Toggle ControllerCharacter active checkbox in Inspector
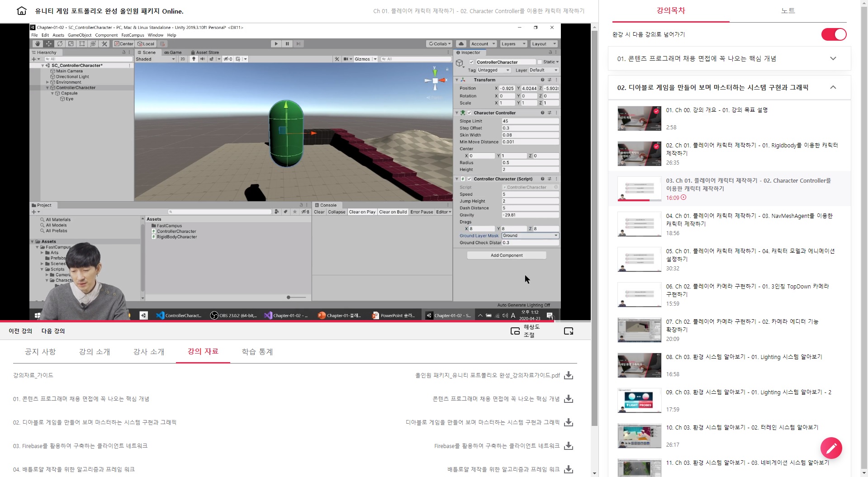The image size is (868, 477). [471, 62]
